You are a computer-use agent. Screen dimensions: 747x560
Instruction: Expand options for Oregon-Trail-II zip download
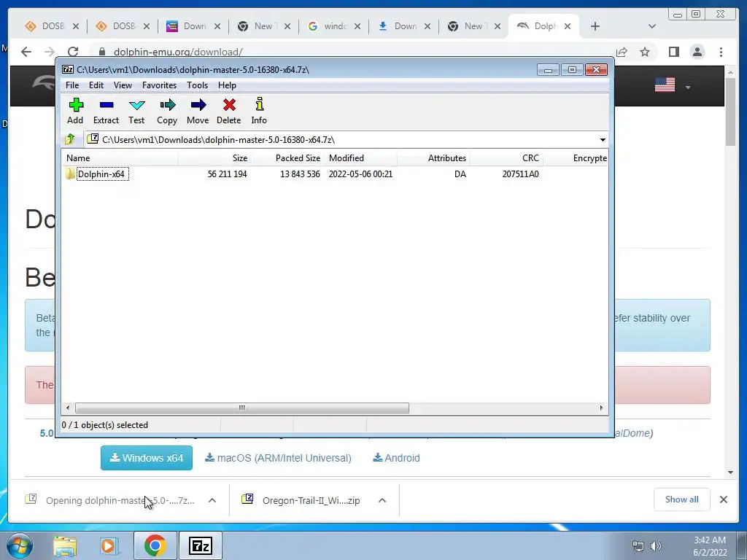click(382, 500)
